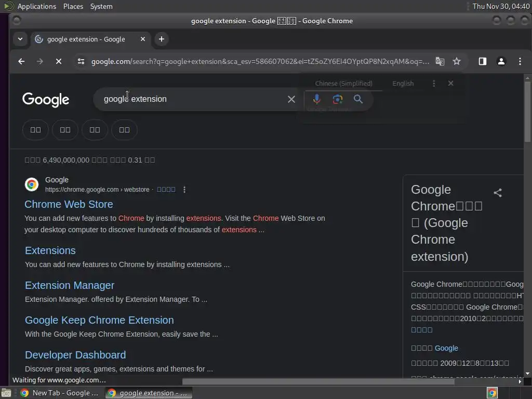Expand the knowledge panel description link
The height and width of the screenshot is (399, 532).
point(422,330)
